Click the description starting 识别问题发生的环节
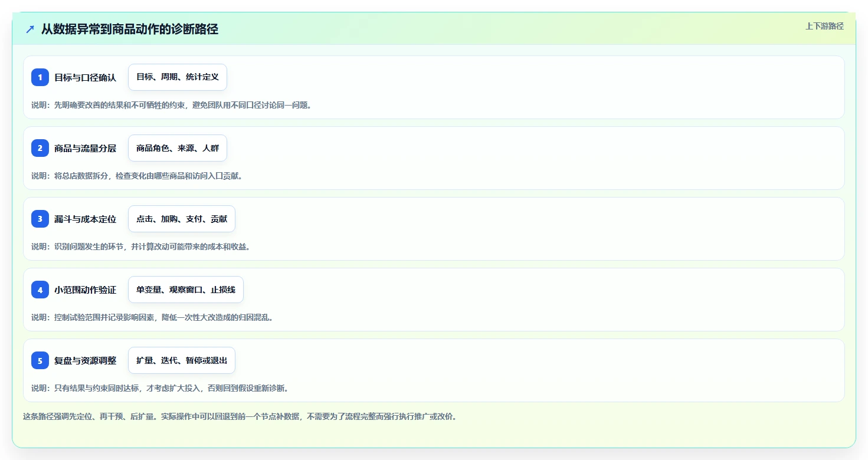Image resolution: width=868 pixels, height=460 pixels. tap(141, 247)
